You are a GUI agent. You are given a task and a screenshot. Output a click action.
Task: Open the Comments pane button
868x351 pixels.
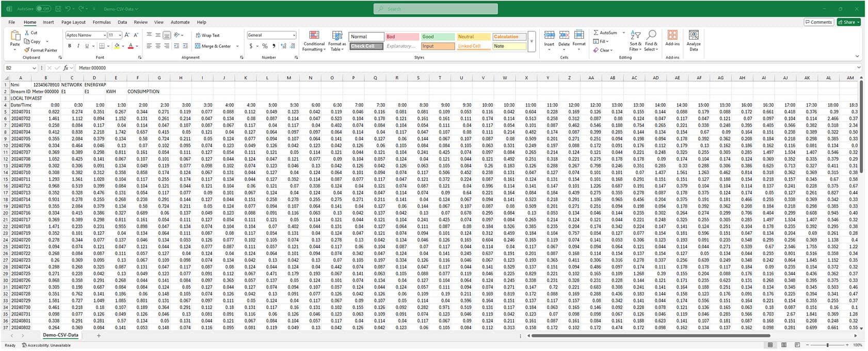click(819, 22)
